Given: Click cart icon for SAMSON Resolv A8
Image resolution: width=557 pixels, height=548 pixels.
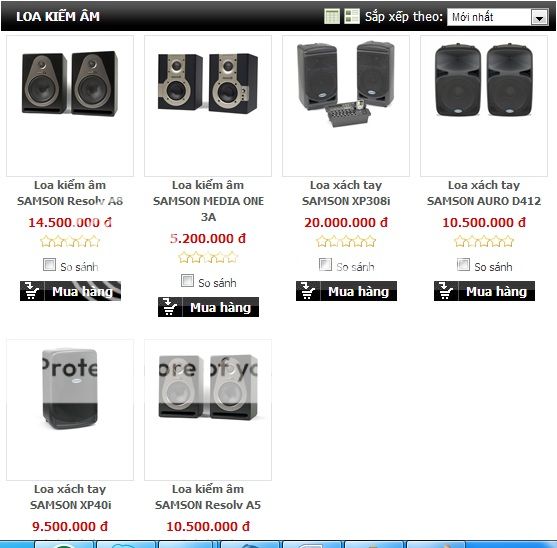Looking at the screenshot, I should point(32,291).
